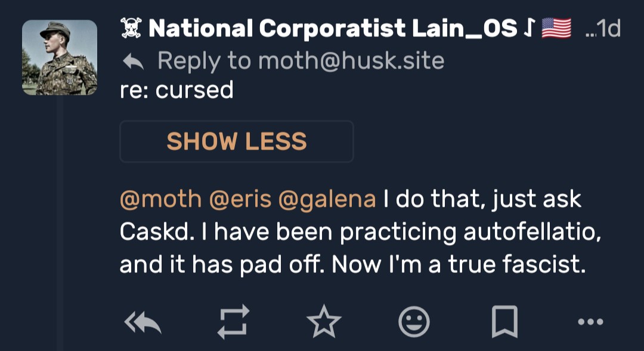
Task: Jump to the parent post via 'Reply to moth@husk.site'
Action: [x=301, y=61]
